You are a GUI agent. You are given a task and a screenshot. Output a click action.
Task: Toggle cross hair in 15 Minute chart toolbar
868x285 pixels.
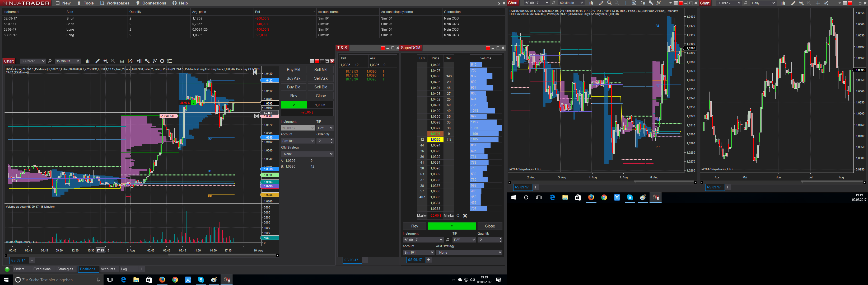coord(122,61)
